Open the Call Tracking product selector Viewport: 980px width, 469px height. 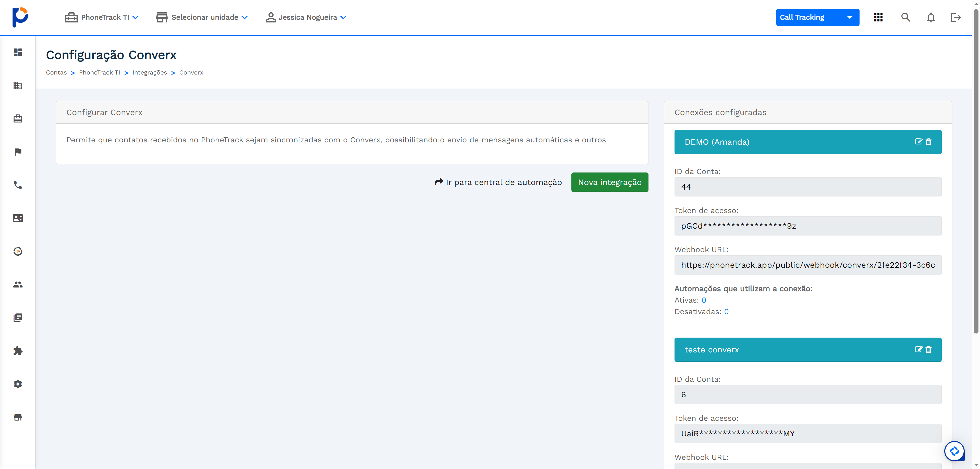(x=817, y=18)
